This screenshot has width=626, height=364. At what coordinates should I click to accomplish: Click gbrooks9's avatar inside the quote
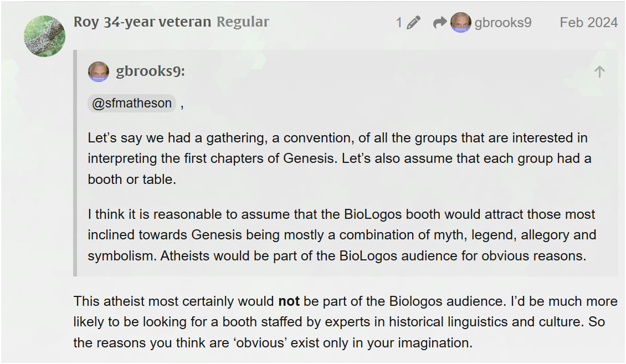(99, 71)
